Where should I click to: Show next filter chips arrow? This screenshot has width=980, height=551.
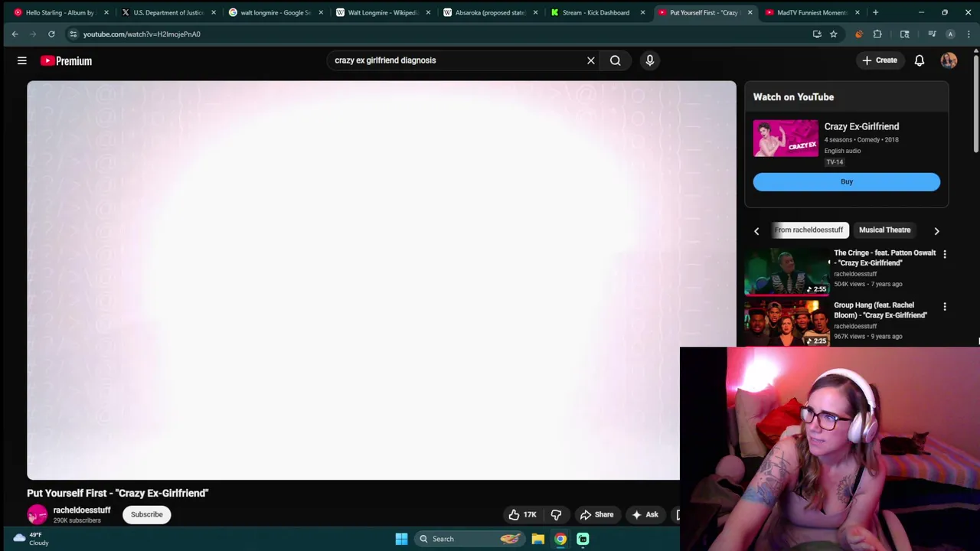[936, 230]
